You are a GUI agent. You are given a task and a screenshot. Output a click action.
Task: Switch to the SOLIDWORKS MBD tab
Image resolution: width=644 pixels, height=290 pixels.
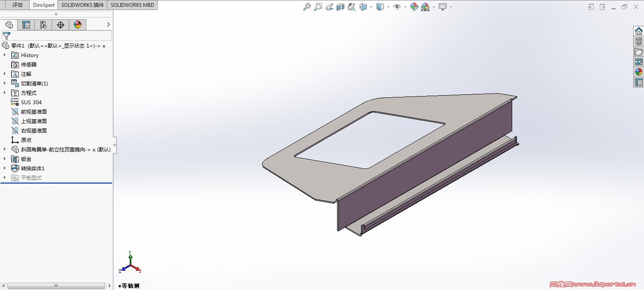[x=133, y=5]
